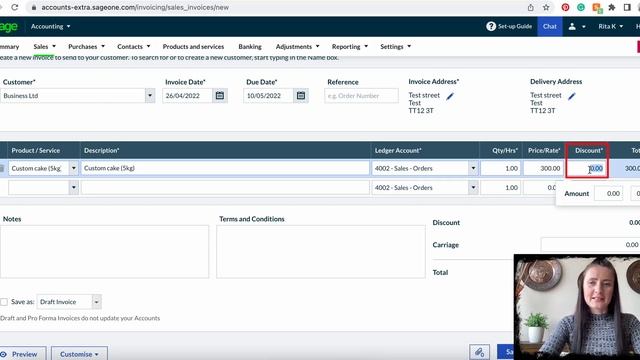Open the Contacts menu

pos(133,47)
